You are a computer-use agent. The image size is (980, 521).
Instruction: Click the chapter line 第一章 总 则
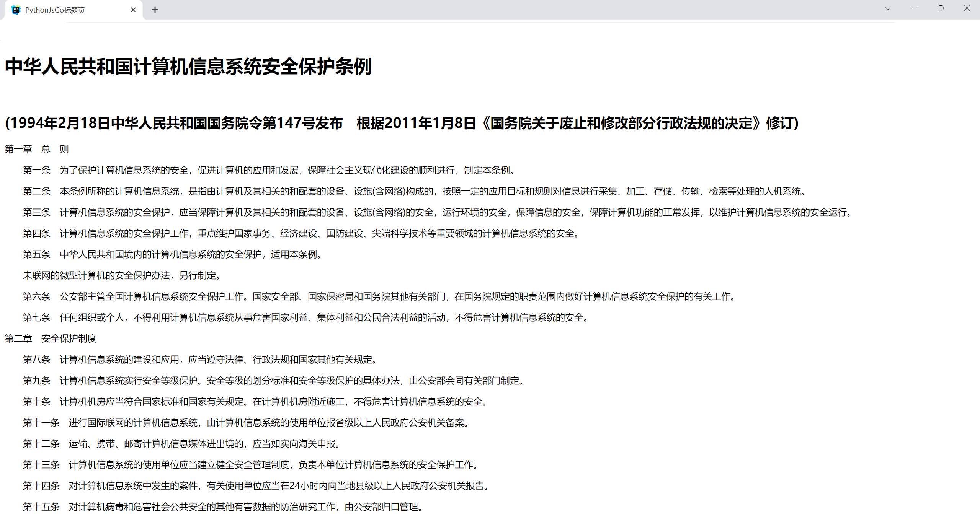point(37,149)
